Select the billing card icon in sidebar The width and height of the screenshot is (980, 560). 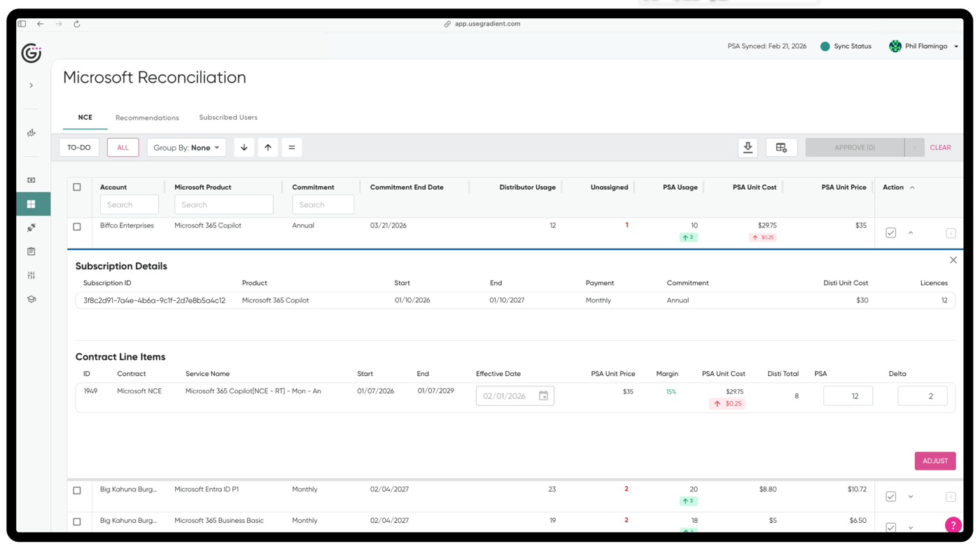pyautogui.click(x=31, y=180)
